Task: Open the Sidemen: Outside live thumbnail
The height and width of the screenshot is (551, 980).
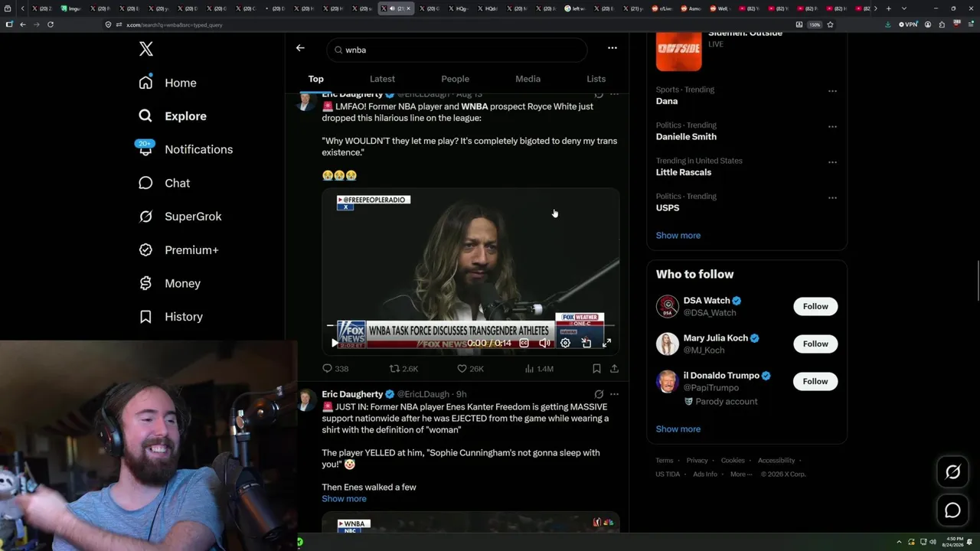Action: coord(678,51)
